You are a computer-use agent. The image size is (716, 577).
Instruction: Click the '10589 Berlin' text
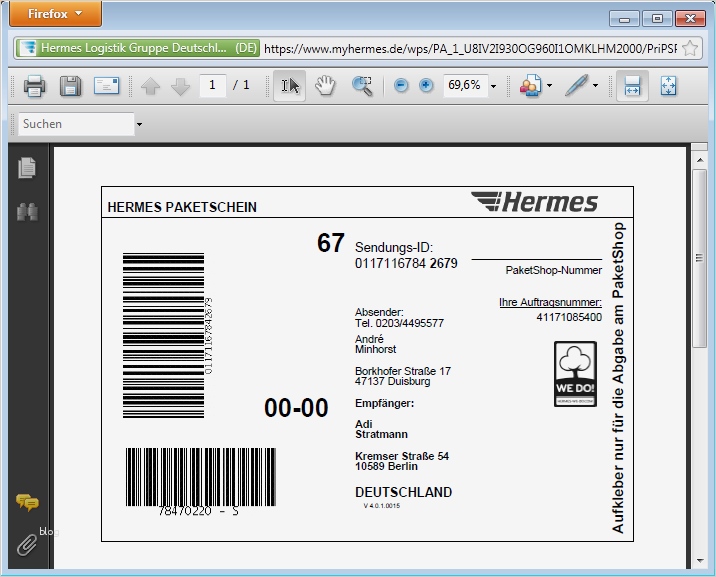point(386,467)
